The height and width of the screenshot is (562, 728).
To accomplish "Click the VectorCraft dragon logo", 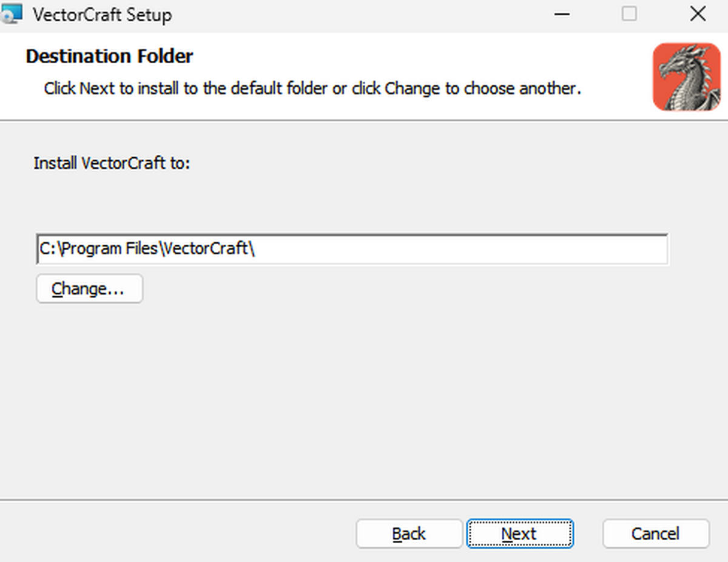I will 687,76.
